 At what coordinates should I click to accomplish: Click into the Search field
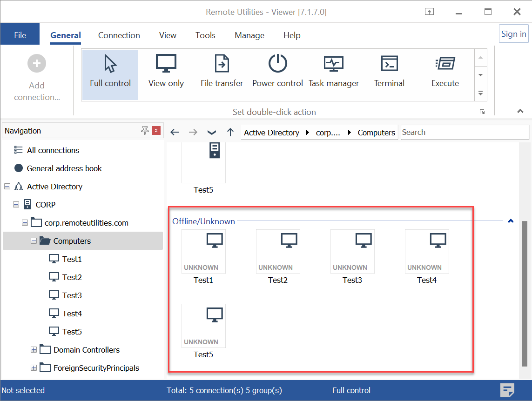pyautogui.click(x=465, y=133)
